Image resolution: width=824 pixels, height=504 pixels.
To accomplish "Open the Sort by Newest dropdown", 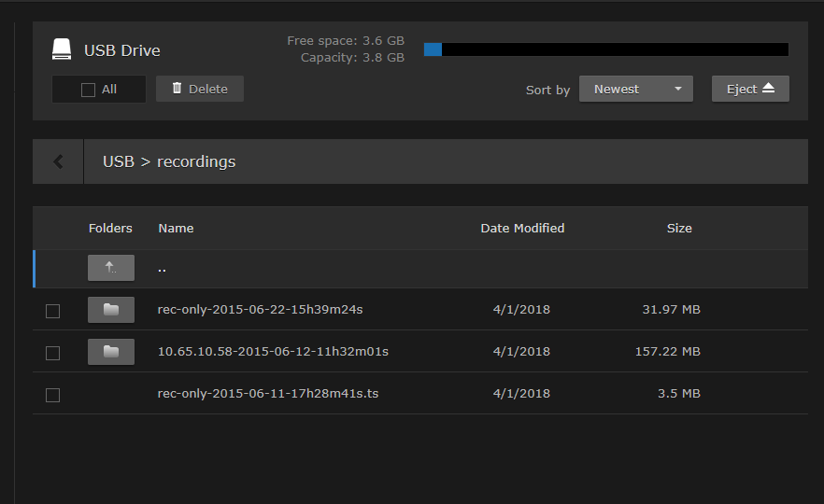I will [635, 89].
